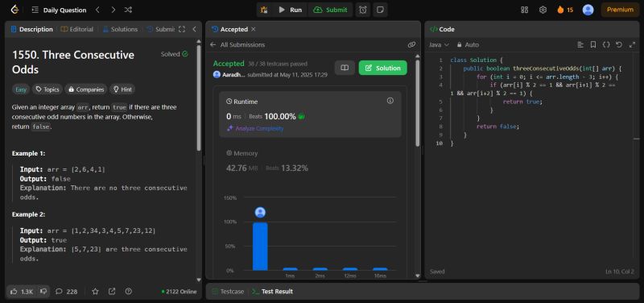Viewport: 644px width, 303px height.
Task: Collapse the description panel chevron
Action: 194,29
